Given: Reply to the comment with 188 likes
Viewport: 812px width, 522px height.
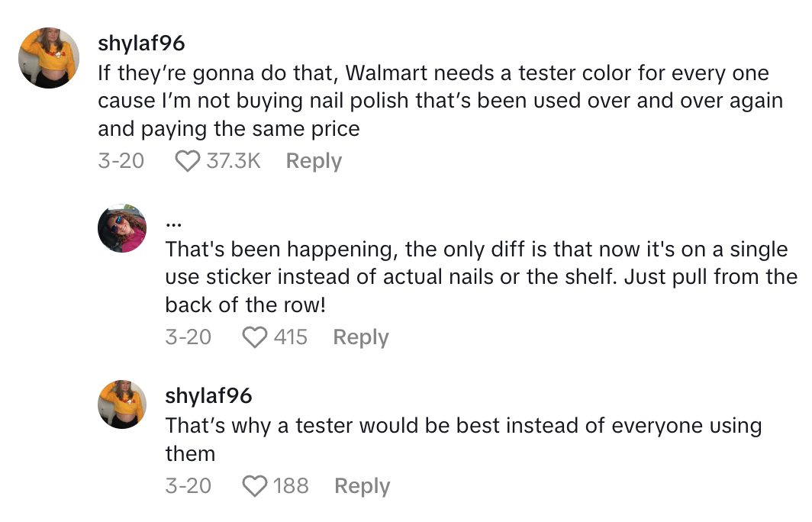Looking at the screenshot, I should [x=362, y=486].
